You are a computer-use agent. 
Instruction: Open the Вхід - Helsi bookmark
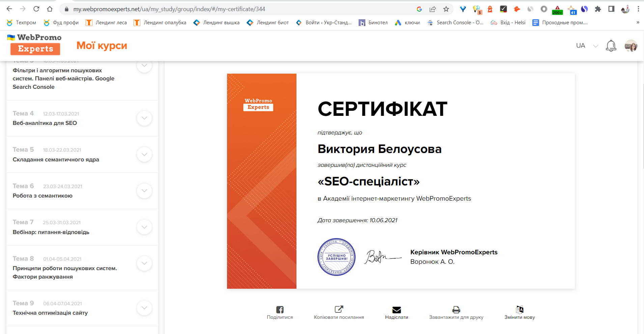coord(508,23)
